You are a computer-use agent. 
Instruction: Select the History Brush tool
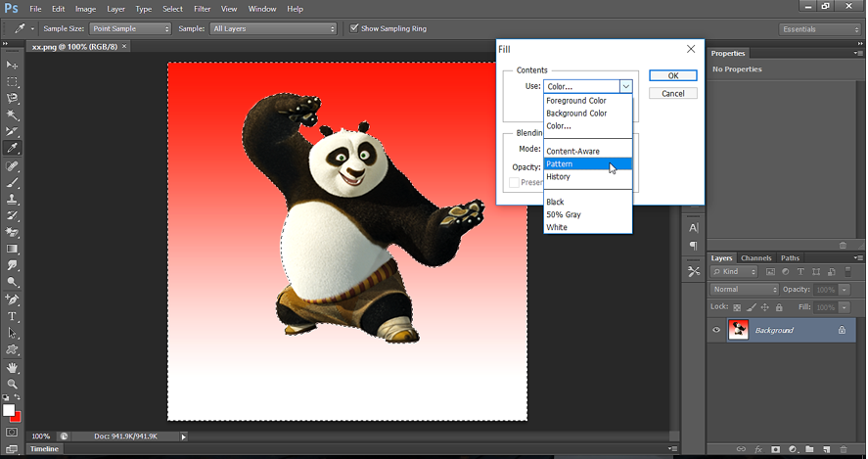point(12,216)
